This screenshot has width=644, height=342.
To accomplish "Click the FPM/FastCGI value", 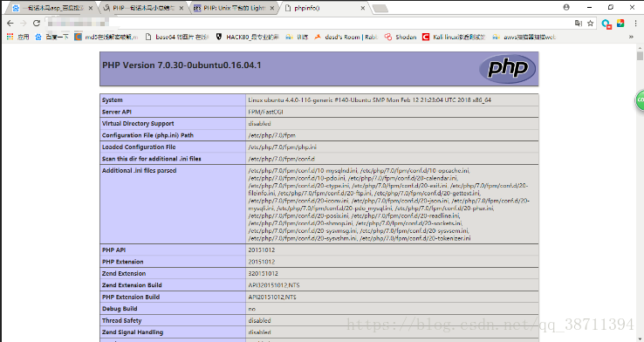I will click(x=265, y=112).
